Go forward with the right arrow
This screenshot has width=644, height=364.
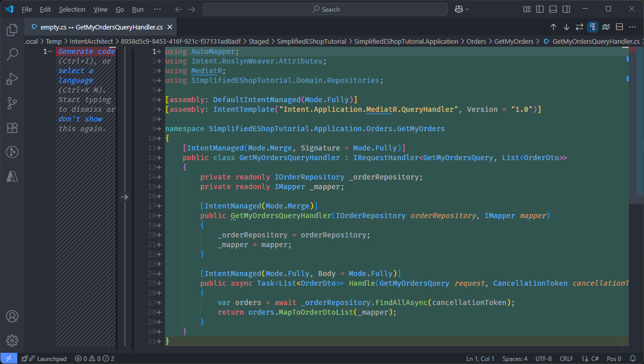pyautogui.click(x=191, y=9)
